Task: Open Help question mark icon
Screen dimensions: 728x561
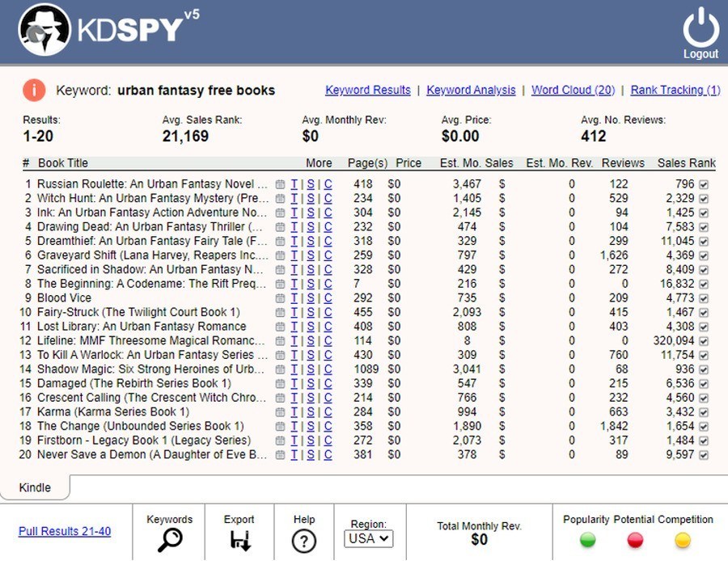Action: [x=303, y=540]
